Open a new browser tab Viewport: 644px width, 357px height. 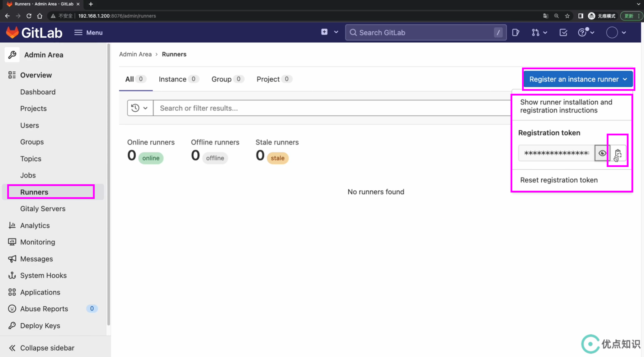point(91,4)
